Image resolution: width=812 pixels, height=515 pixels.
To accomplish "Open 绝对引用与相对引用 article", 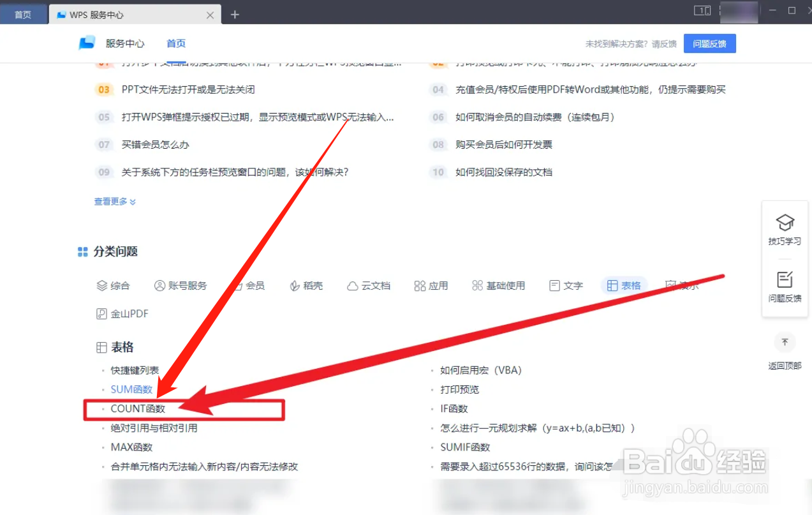I will 154,428.
